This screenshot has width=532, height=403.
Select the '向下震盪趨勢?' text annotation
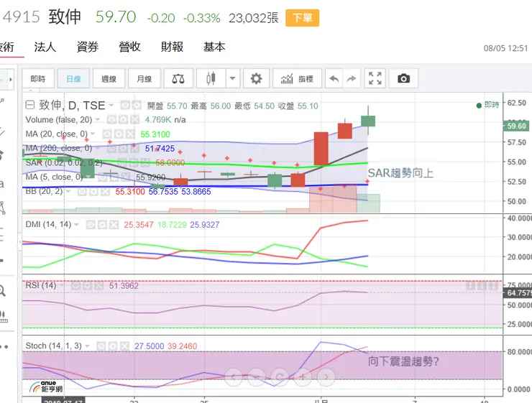click(403, 361)
